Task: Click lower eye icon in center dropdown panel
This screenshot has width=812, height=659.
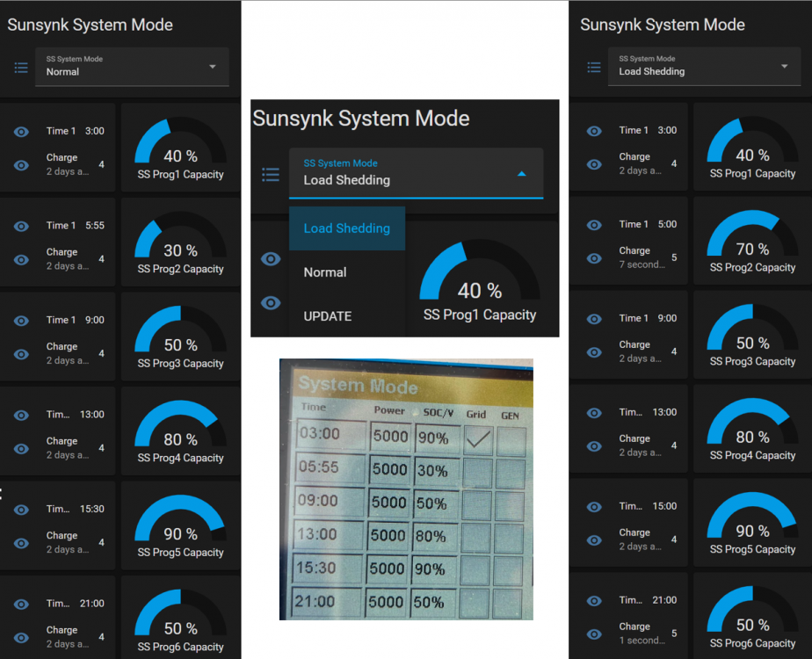Action: [x=271, y=303]
